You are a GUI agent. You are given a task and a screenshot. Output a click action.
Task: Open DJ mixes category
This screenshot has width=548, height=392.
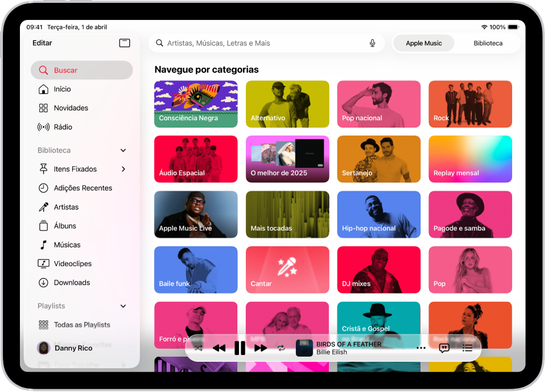coord(379,270)
